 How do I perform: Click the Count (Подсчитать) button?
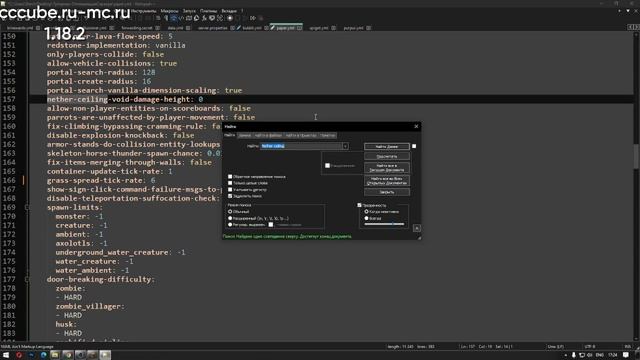click(387, 156)
